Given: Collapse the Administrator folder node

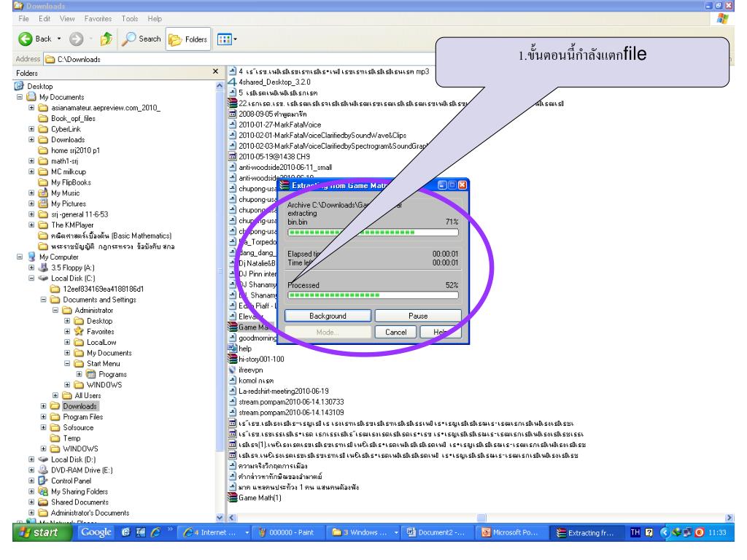Looking at the screenshot, I should [55, 311].
